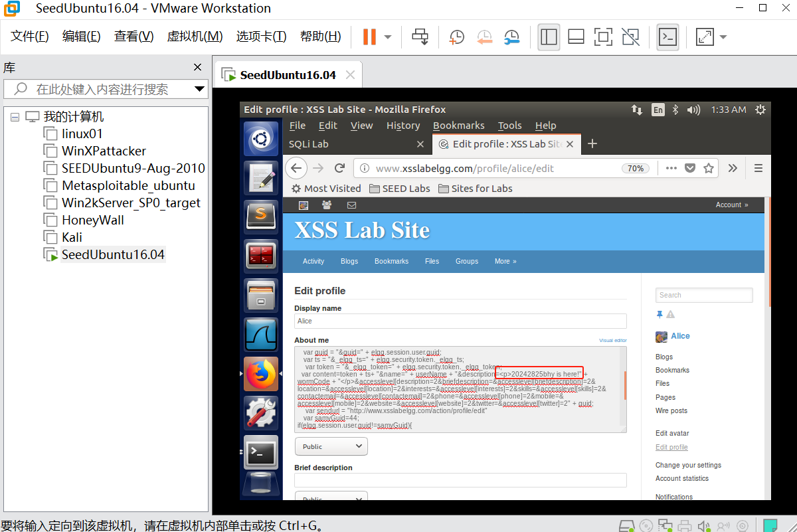The height and width of the screenshot is (532, 797).
Task: Launch Wireshark from Ubuntu dock
Action: tap(261, 334)
